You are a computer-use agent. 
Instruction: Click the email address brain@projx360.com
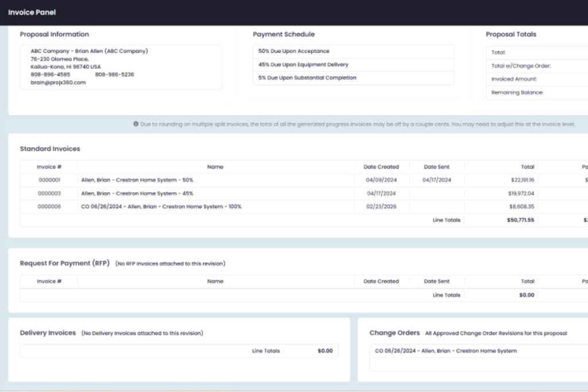pyautogui.click(x=54, y=82)
